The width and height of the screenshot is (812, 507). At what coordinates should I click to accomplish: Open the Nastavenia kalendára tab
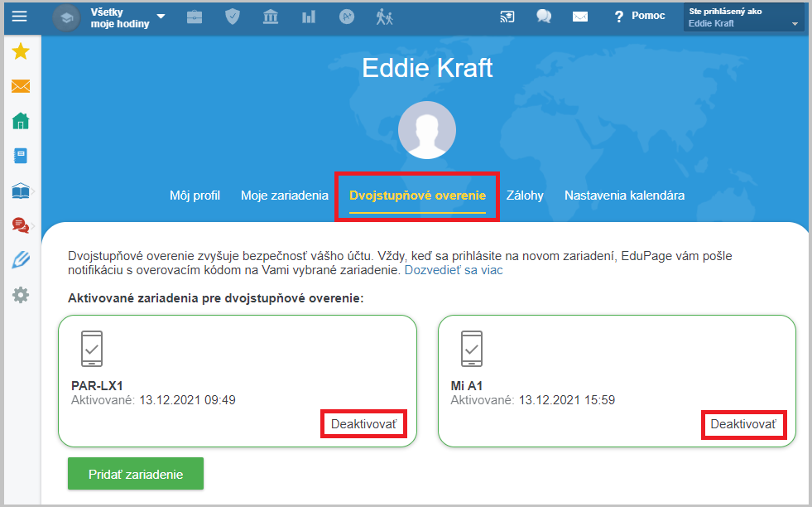[x=624, y=196]
